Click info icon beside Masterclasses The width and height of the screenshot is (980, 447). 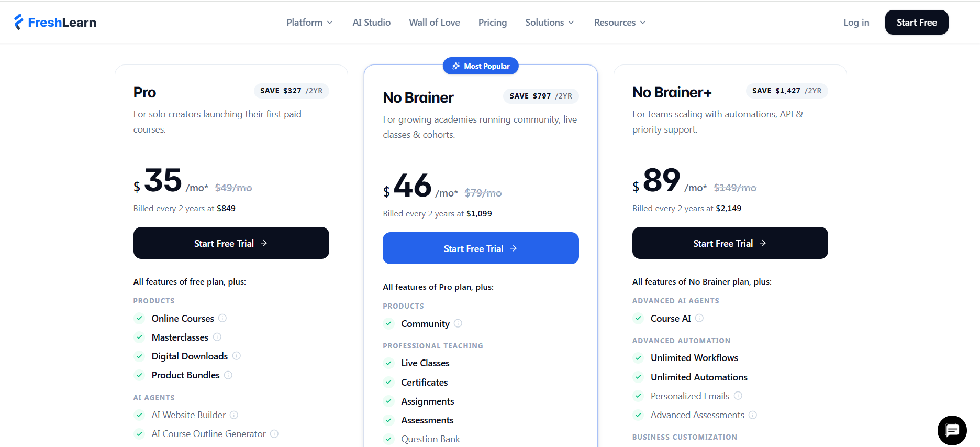tap(217, 337)
